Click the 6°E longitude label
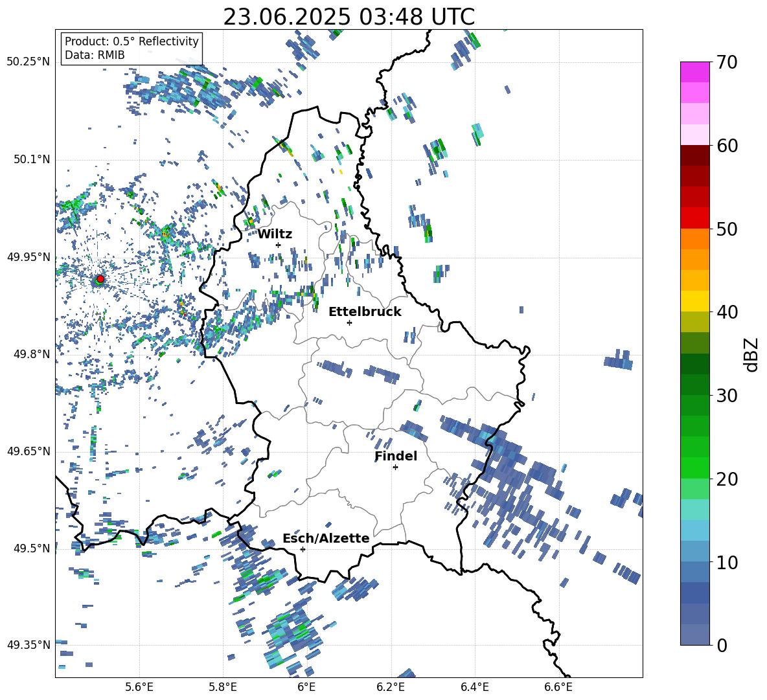Screen dimensions: 767x700 point(306,687)
